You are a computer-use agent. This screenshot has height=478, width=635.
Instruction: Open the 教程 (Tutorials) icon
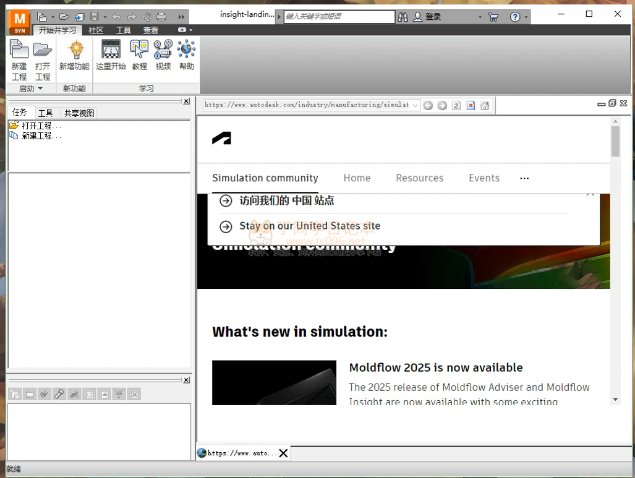[139, 55]
